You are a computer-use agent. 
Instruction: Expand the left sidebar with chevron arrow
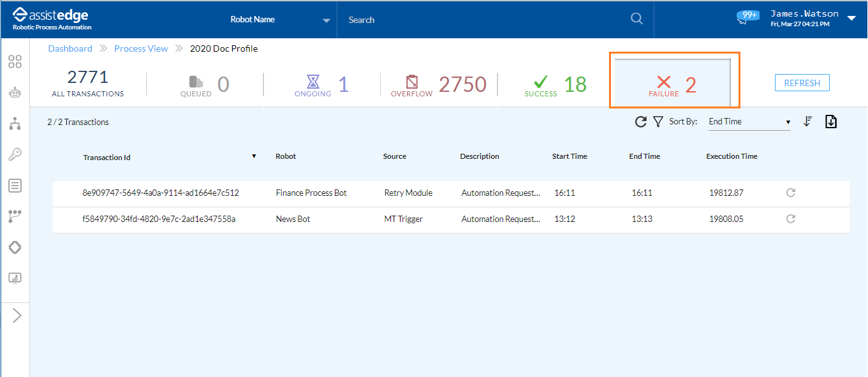pyautogui.click(x=17, y=315)
